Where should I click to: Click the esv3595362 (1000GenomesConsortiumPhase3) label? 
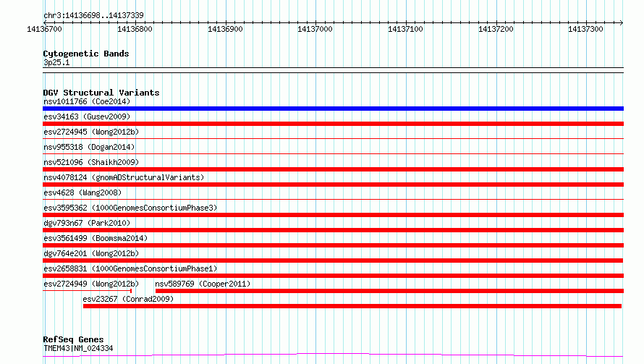coord(130,208)
